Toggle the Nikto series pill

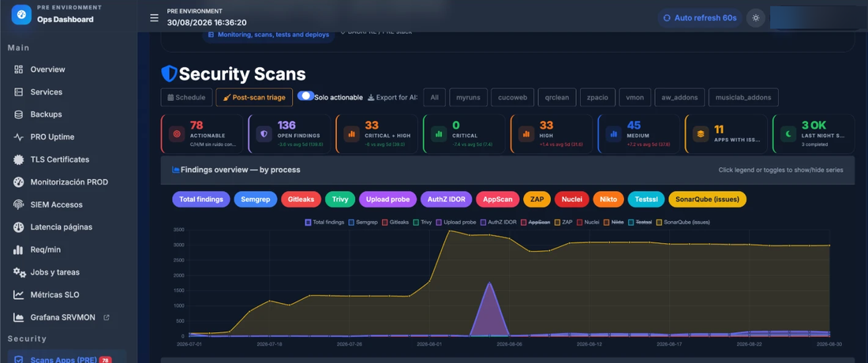pos(608,199)
